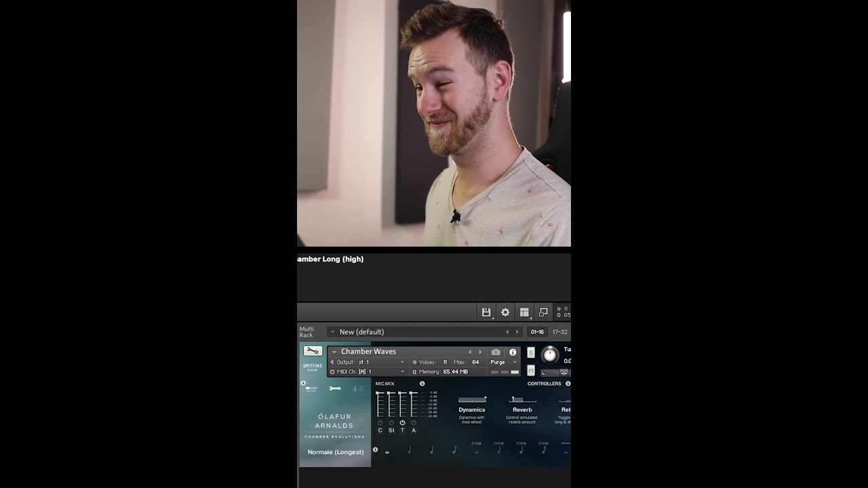
Task: Open the Purge dropdown menu
Action: [503, 362]
